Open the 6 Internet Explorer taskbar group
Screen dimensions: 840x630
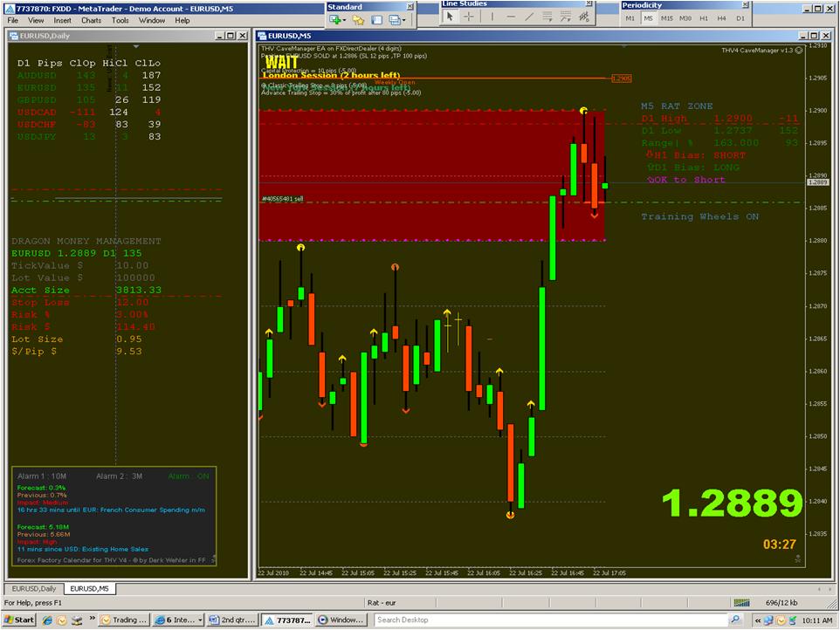point(178,620)
